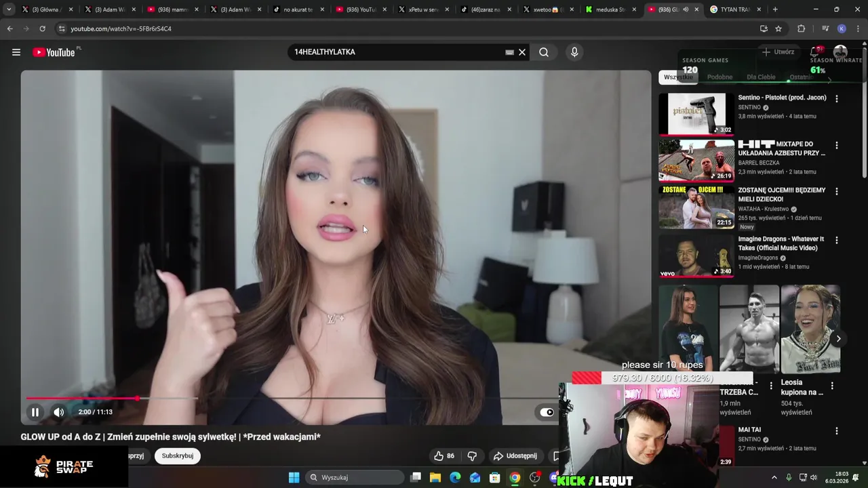The image size is (868, 488).
Task: Select the Podobne filter chip
Action: click(719, 77)
